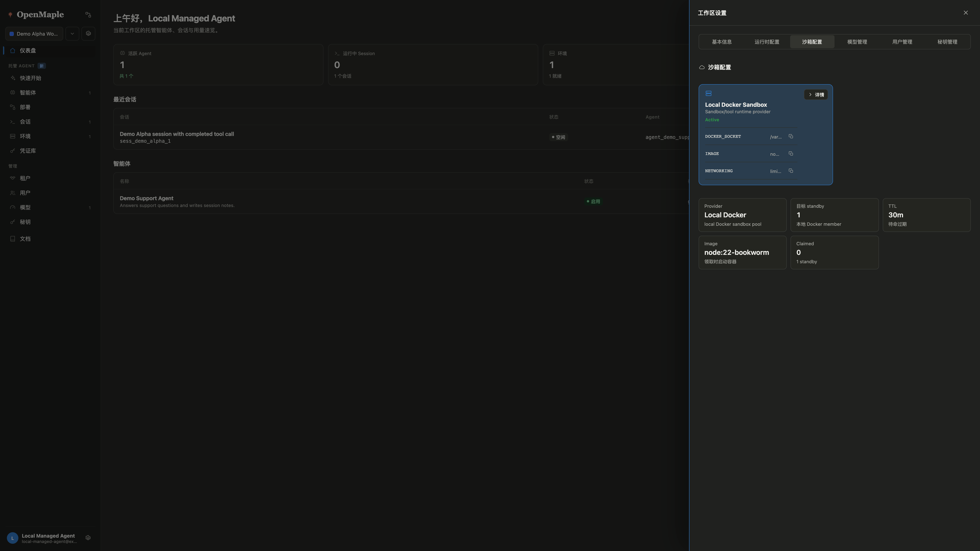The height and width of the screenshot is (551, 980).
Task: Open 部署 deployments in sidebar
Action: (49, 107)
